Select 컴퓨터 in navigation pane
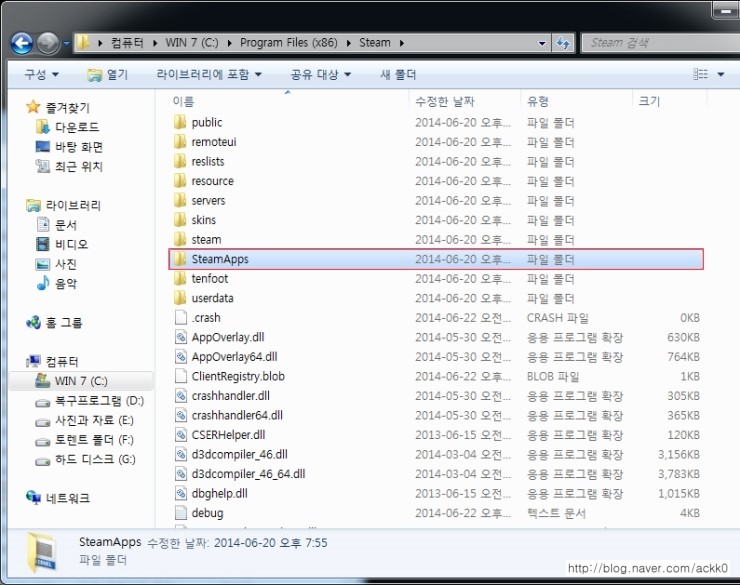 point(52,362)
